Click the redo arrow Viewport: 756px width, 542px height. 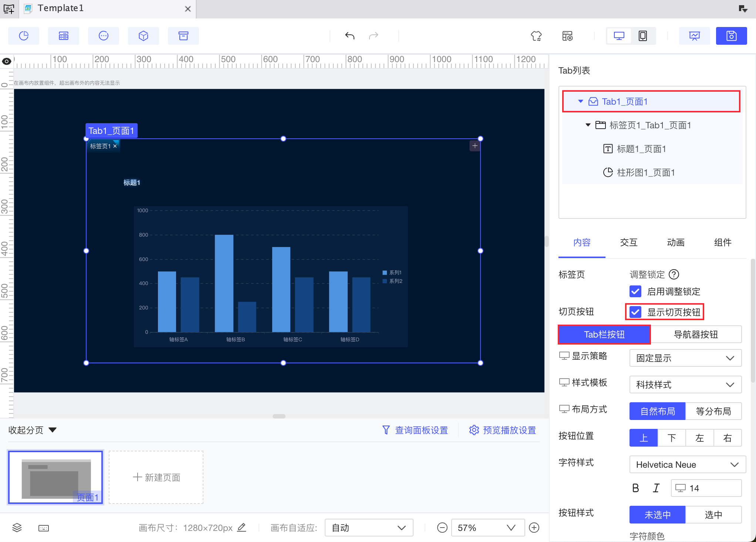[x=374, y=36]
